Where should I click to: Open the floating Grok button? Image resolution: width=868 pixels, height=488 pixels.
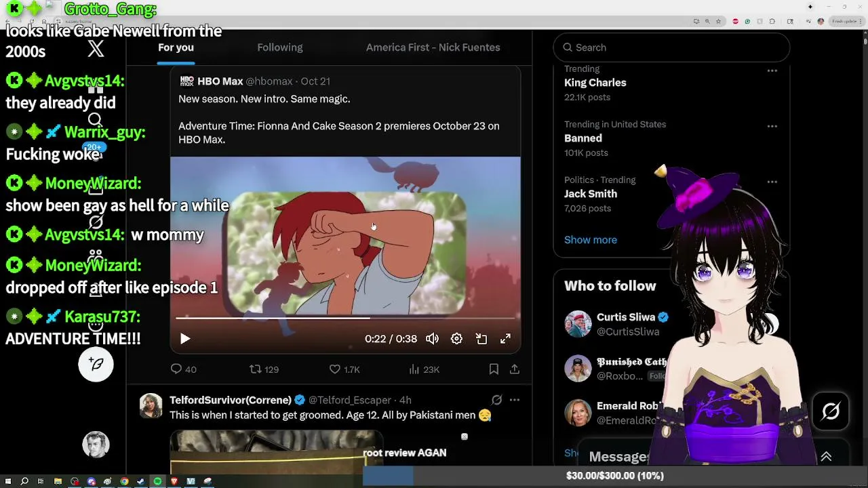point(831,411)
